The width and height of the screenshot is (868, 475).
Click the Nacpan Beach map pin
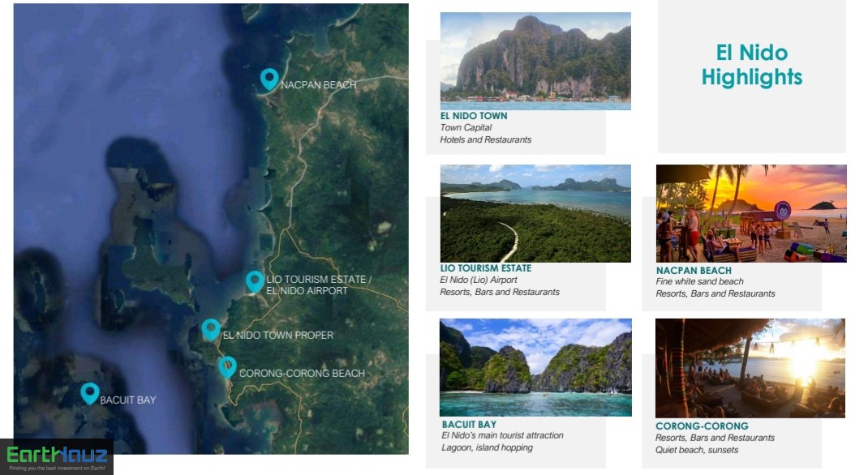point(269,79)
